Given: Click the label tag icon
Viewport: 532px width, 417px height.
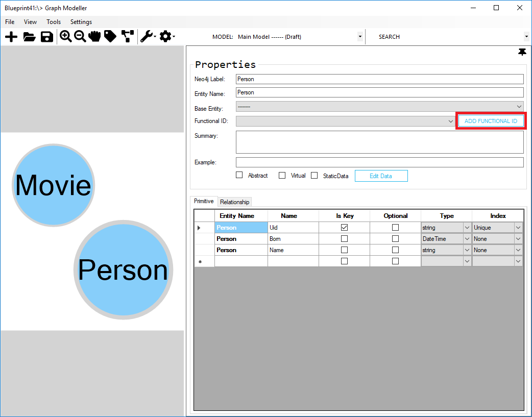Looking at the screenshot, I should pos(110,36).
